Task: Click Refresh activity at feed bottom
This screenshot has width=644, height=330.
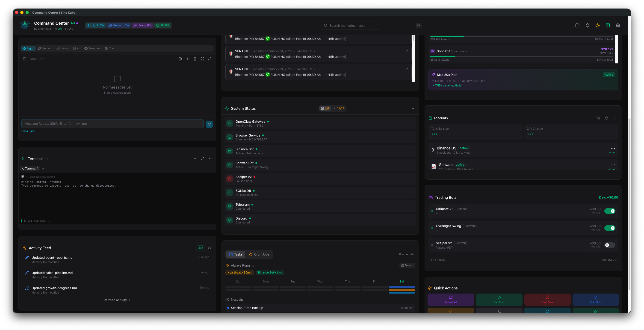Action: pyautogui.click(x=117, y=300)
